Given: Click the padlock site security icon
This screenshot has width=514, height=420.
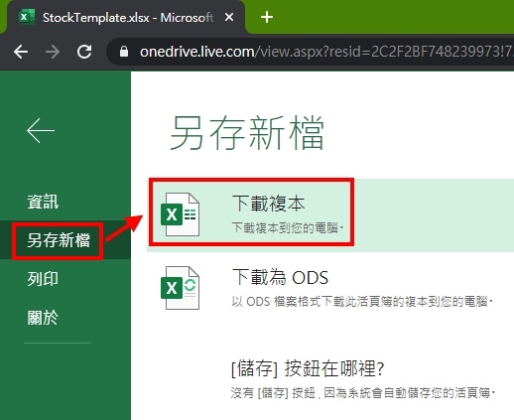Looking at the screenshot, I should (x=124, y=52).
